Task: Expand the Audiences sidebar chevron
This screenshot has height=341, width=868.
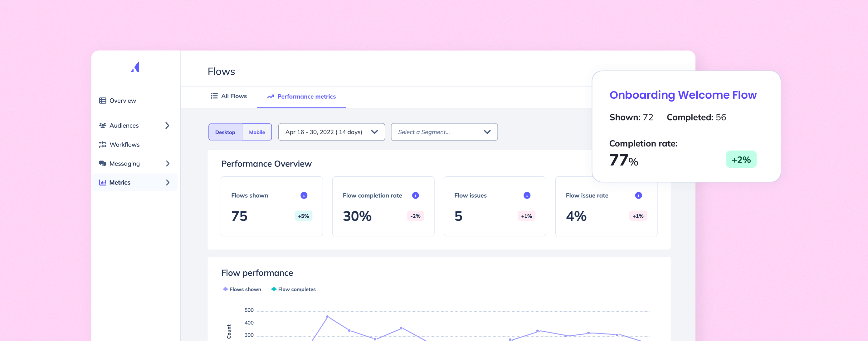Action: pos(167,126)
